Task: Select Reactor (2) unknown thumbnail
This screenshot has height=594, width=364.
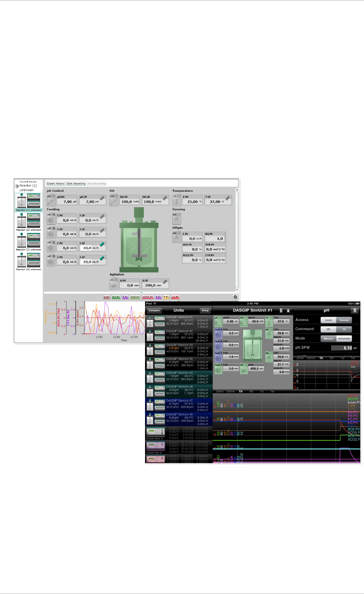Action: tap(28, 222)
